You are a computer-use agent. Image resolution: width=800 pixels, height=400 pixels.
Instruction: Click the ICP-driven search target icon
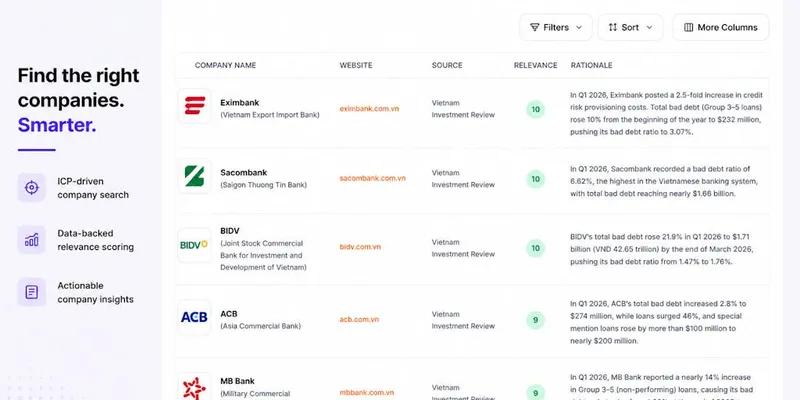pyautogui.click(x=32, y=188)
